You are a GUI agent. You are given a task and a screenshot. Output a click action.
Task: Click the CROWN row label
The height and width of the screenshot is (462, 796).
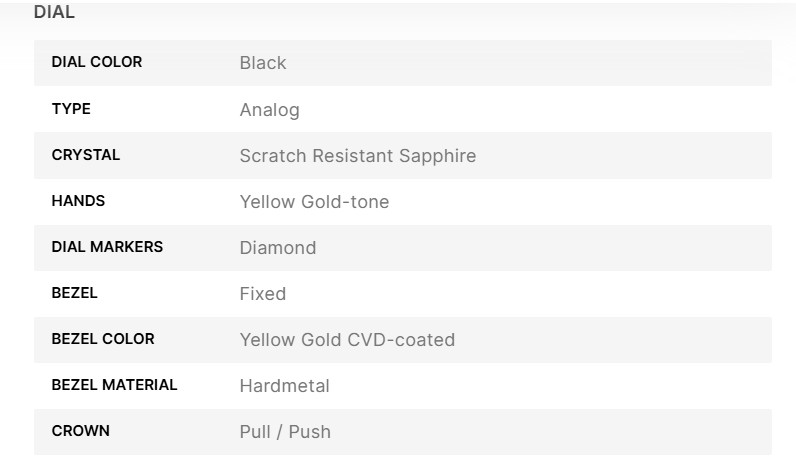[x=80, y=431]
